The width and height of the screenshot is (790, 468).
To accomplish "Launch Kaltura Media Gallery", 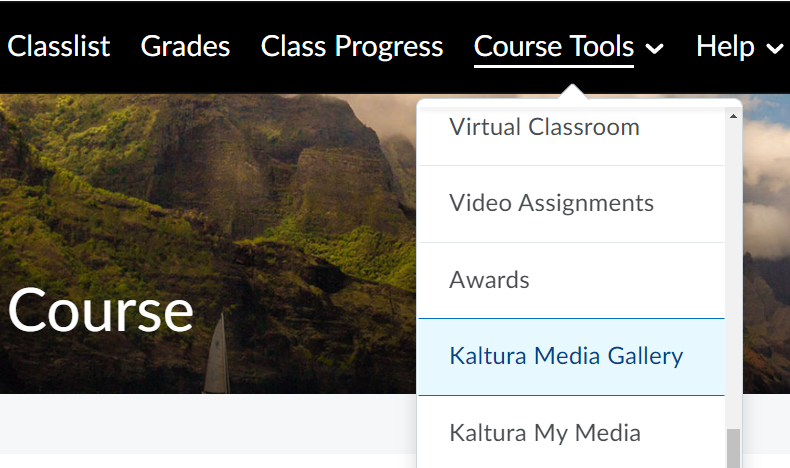I will (566, 356).
